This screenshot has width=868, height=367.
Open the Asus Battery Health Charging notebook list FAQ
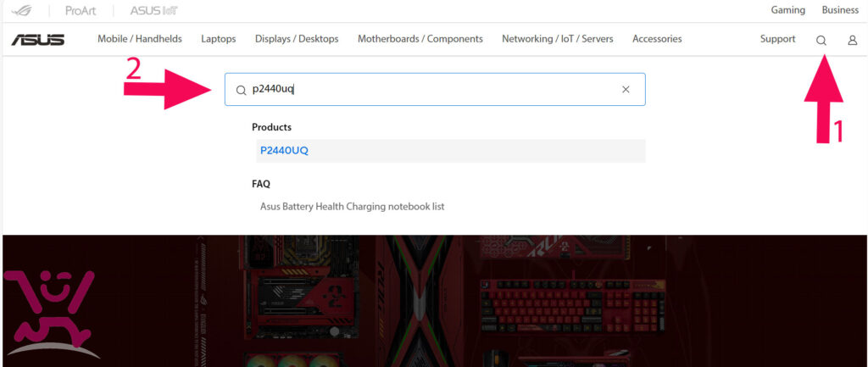(352, 207)
